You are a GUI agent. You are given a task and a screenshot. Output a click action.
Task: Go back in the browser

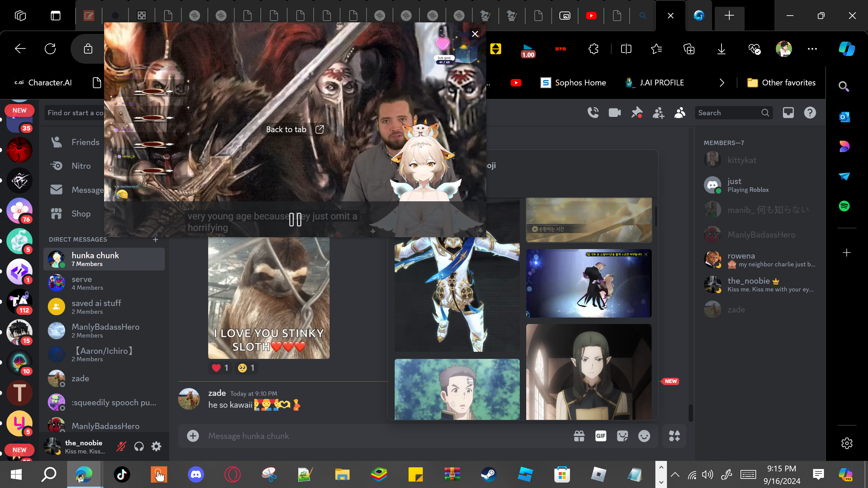(20, 49)
